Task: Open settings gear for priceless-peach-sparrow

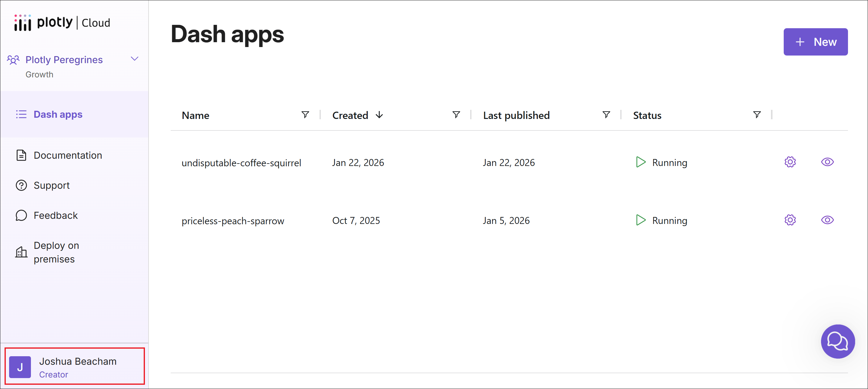Action: (x=790, y=220)
